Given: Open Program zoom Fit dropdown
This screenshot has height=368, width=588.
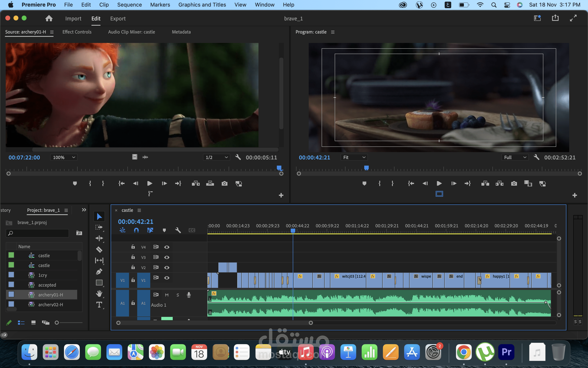Looking at the screenshot, I should point(354,157).
